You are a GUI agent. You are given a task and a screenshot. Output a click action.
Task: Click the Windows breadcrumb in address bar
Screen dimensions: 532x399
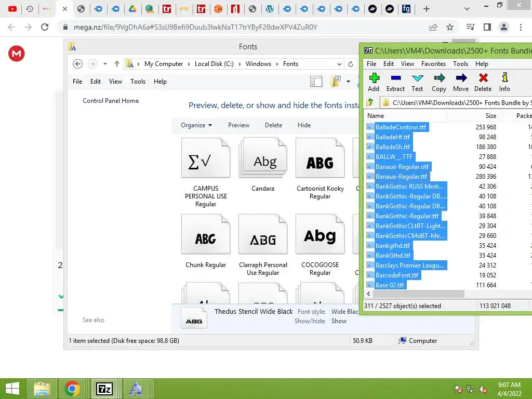click(258, 64)
